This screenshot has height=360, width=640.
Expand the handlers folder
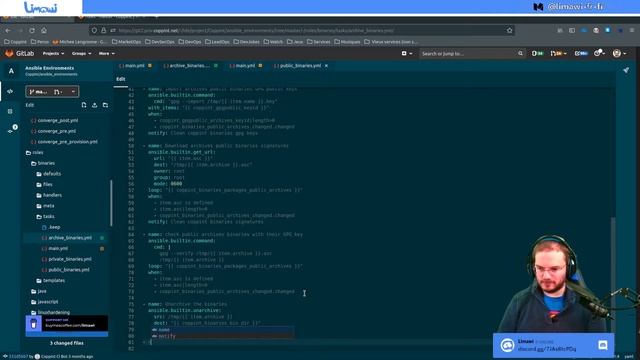click(x=49, y=195)
